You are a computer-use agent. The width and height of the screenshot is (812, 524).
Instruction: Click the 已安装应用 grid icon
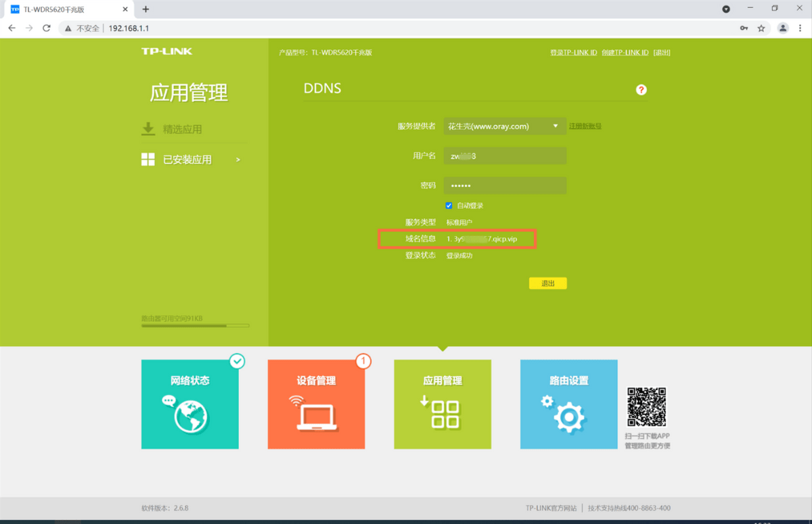(148, 159)
